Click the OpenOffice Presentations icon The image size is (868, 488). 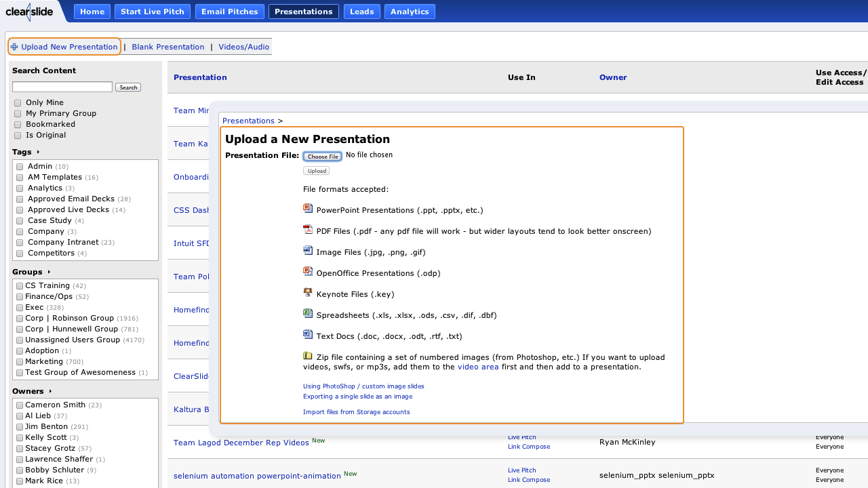pos(308,272)
